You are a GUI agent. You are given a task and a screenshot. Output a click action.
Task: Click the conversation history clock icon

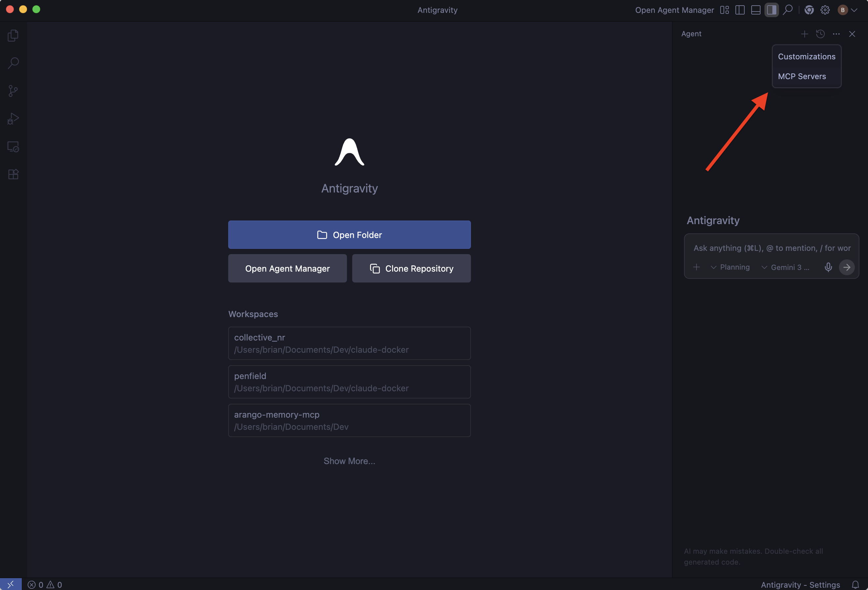coord(820,34)
